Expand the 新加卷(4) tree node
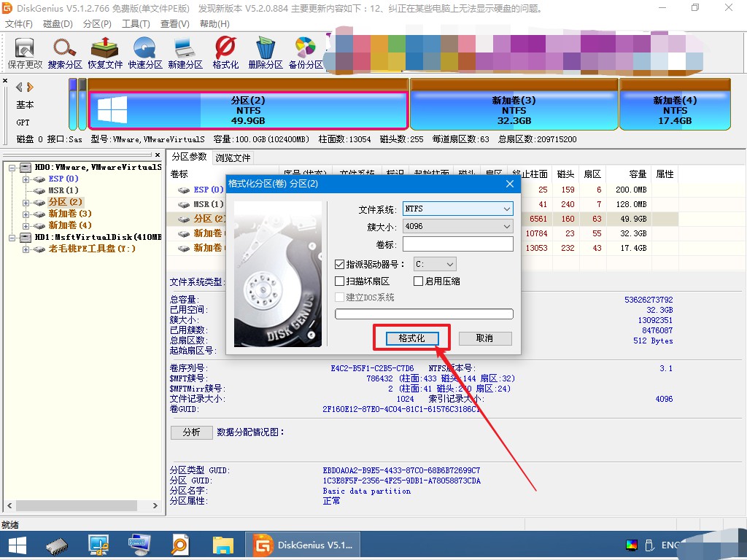 click(x=26, y=226)
